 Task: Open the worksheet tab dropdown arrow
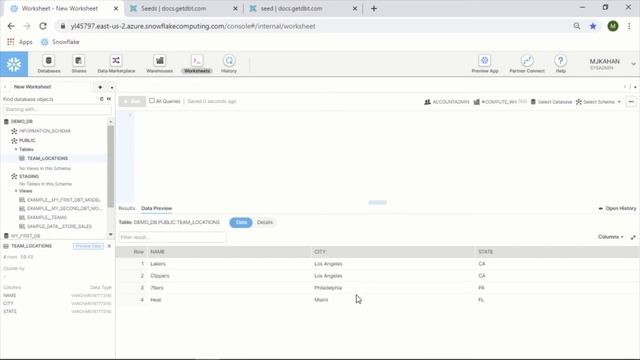[x=112, y=87]
